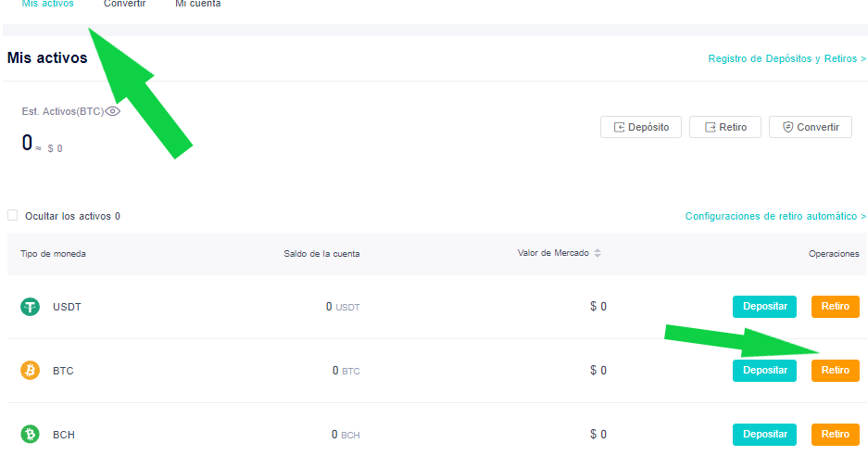Click the orange Retiro button for BTC
Viewport: 868px width, 456px height.
(x=836, y=371)
